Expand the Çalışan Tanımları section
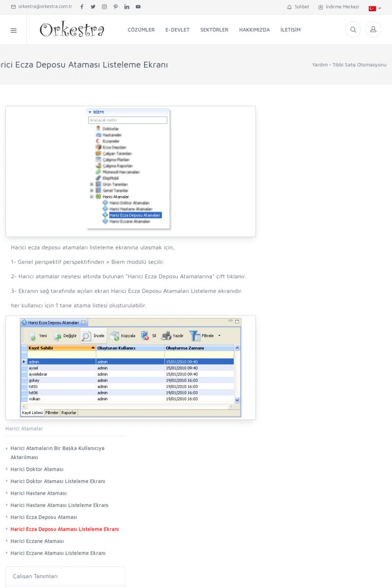This screenshot has width=392, height=588. tap(65, 576)
